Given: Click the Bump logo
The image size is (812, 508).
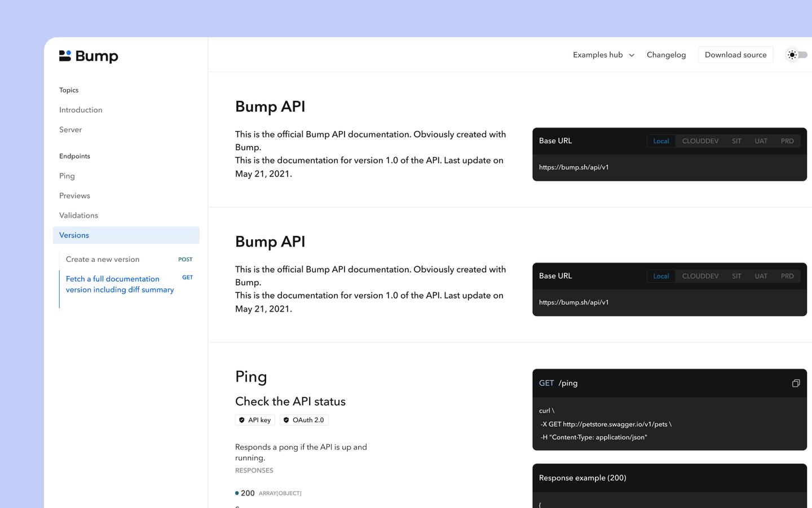Looking at the screenshot, I should (89, 56).
